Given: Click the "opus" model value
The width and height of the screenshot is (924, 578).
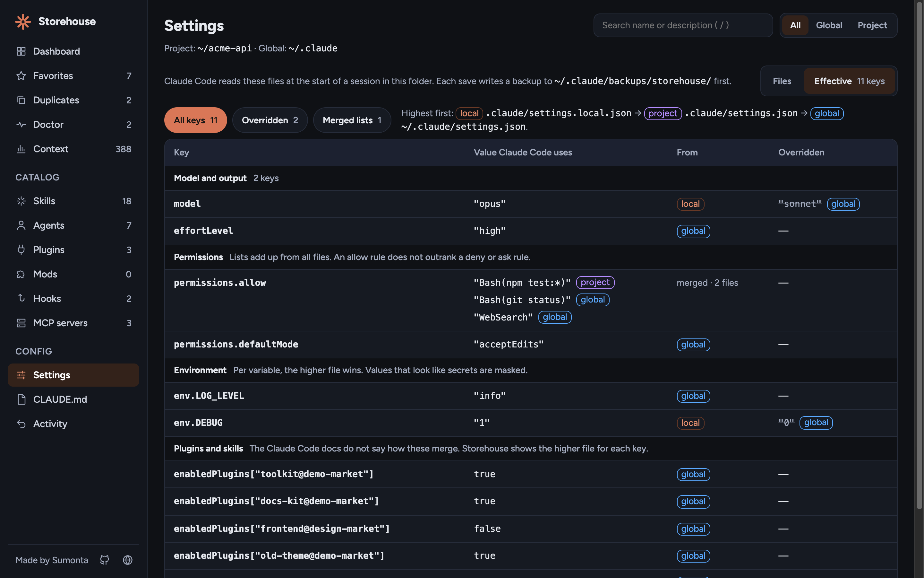Looking at the screenshot, I should 490,204.
